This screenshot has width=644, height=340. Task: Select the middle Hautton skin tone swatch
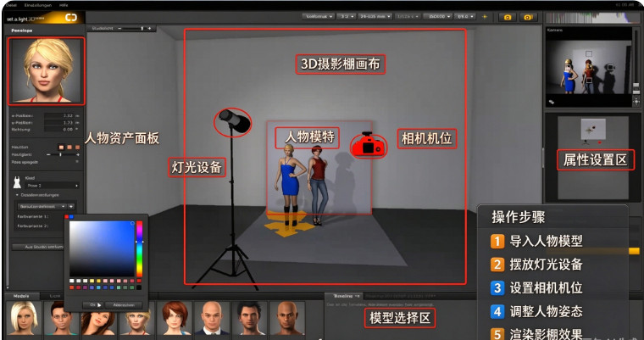tap(69, 147)
